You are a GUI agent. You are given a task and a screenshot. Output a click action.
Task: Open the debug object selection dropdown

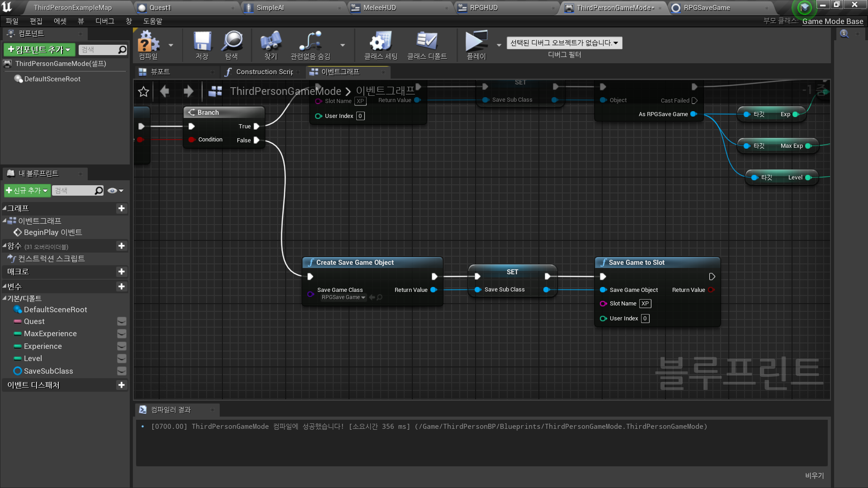[x=564, y=43]
